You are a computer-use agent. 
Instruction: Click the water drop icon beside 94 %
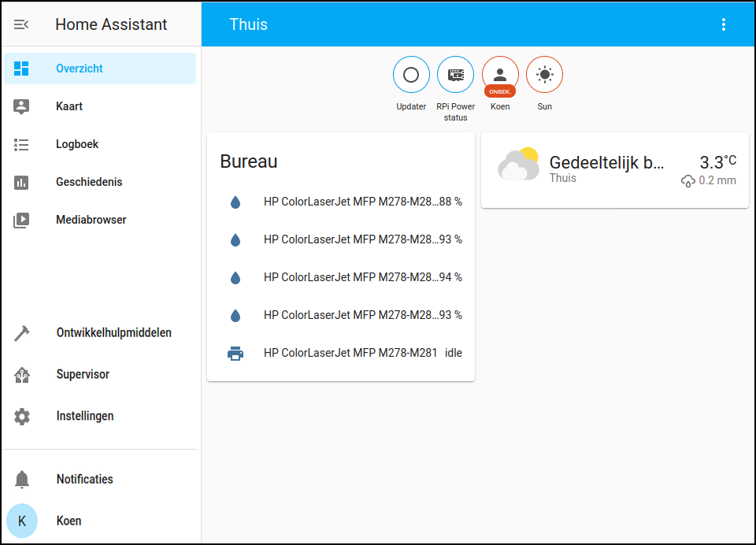235,278
